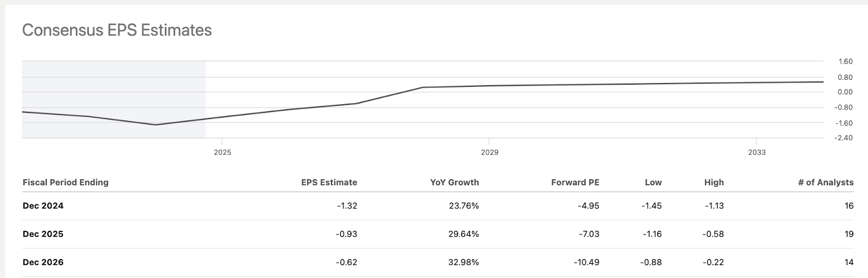
Task: Click the 29.64% YoY growth value
Action: [x=464, y=234]
